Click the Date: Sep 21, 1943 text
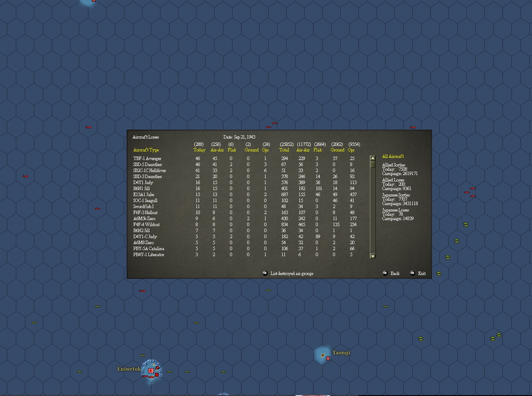 click(239, 137)
